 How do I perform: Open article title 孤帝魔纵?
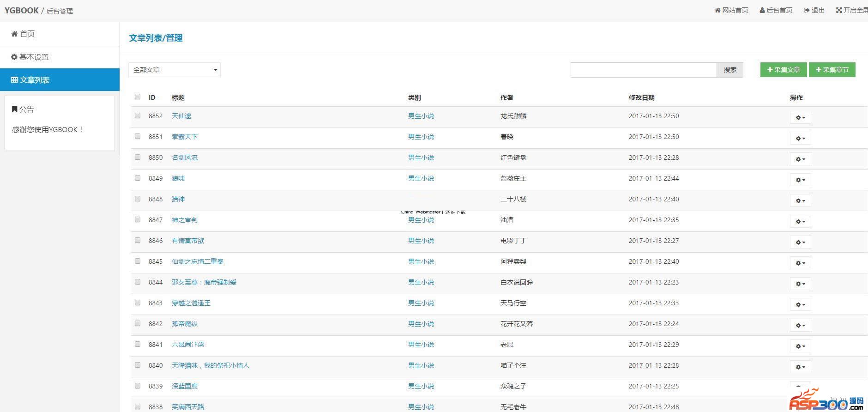(185, 324)
